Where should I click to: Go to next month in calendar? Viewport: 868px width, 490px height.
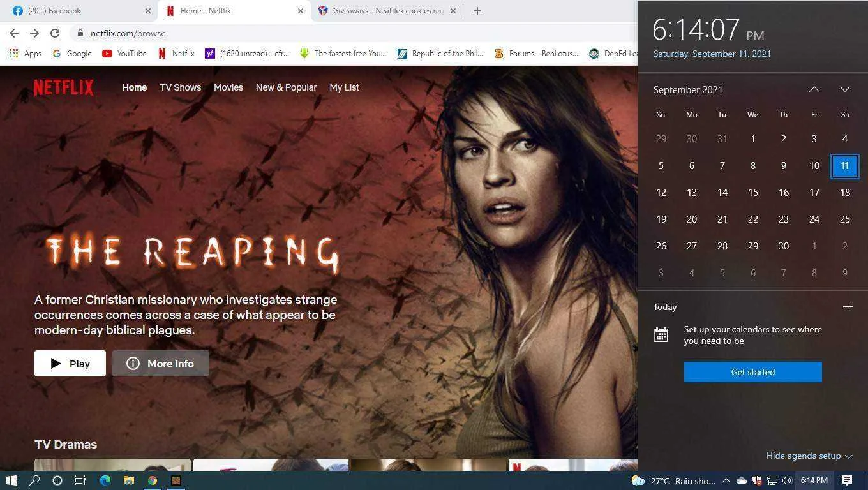click(845, 89)
